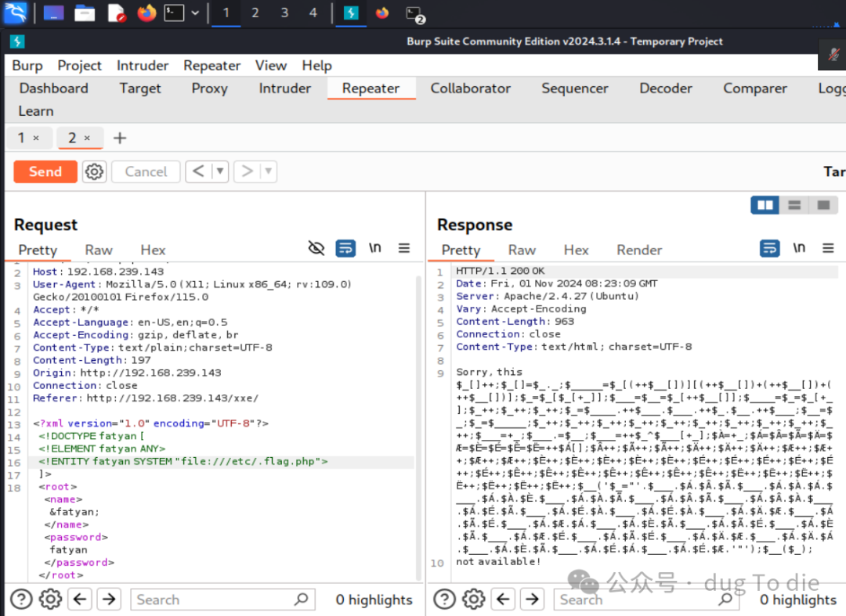The image size is (846, 616).
Task: Toggle line wrapping in the Response panel
Action: click(770, 248)
